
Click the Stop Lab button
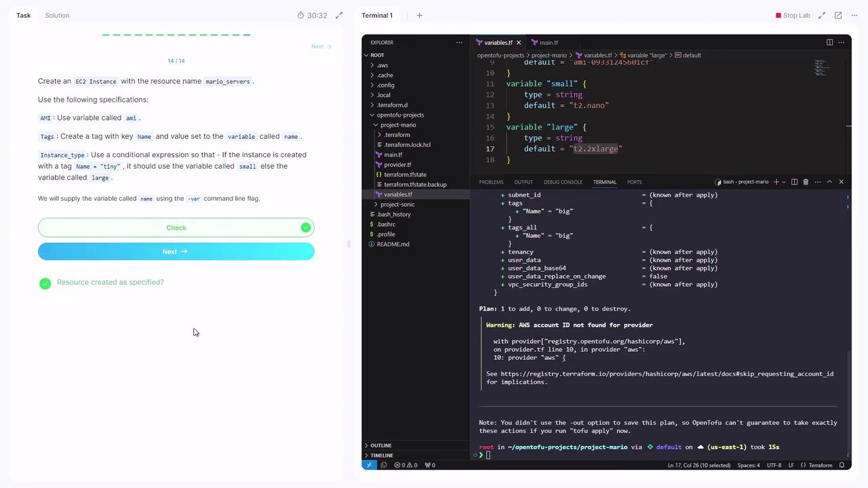pyautogui.click(x=793, y=15)
